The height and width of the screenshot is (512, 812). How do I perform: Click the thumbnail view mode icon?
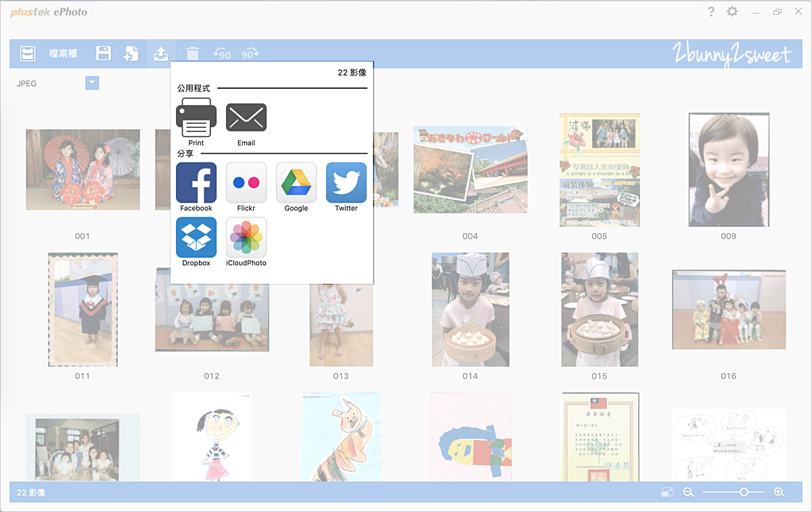tap(667, 492)
